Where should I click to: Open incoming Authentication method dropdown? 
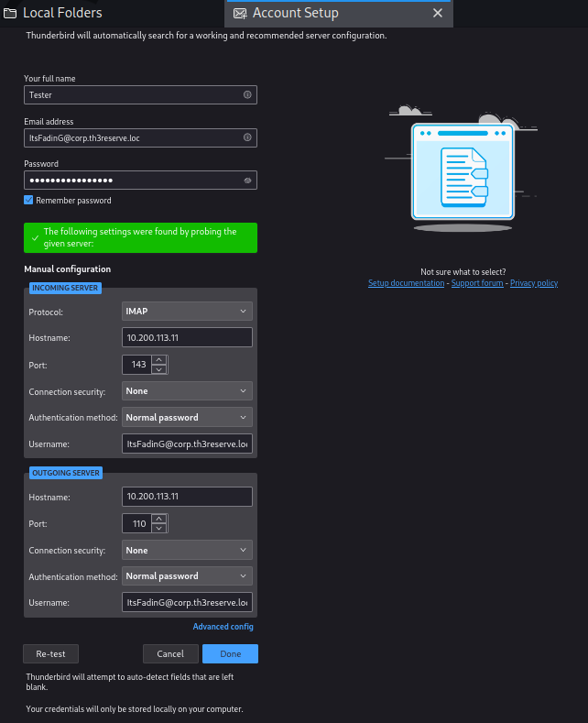coord(187,418)
